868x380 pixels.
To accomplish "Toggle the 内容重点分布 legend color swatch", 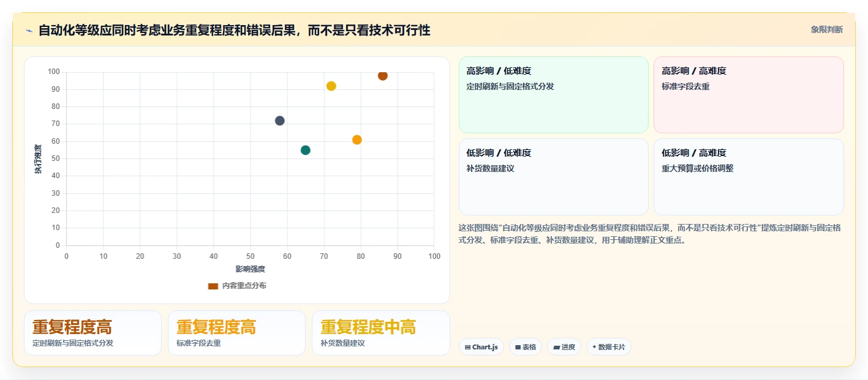I will (213, 286).
